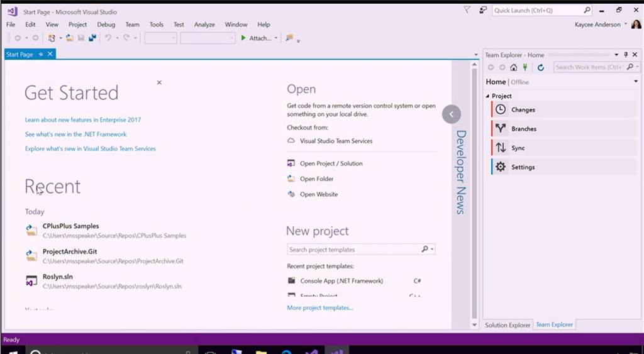Click the green Manage Connections plug icon

525,67
